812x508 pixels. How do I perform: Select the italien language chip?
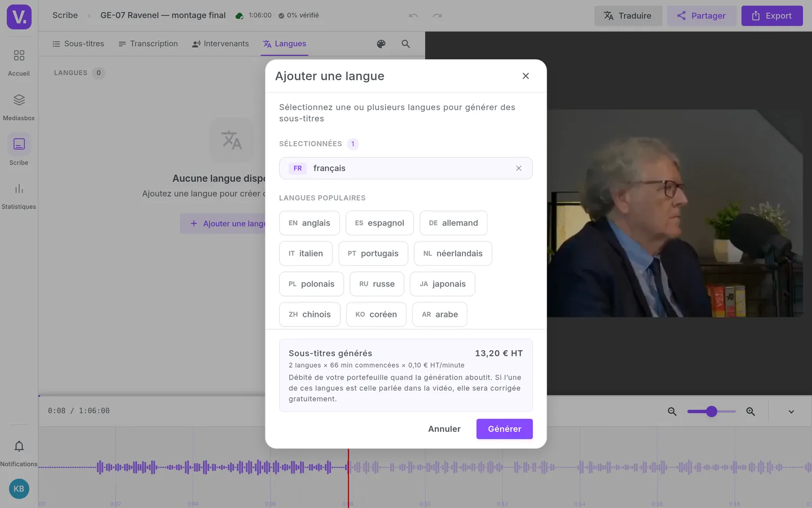click(x=306, y=253)
